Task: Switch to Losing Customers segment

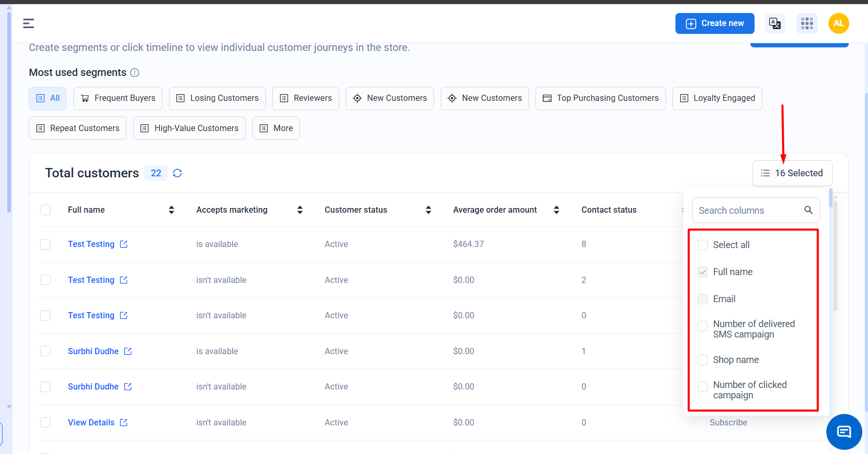Action: pos(217,98)
